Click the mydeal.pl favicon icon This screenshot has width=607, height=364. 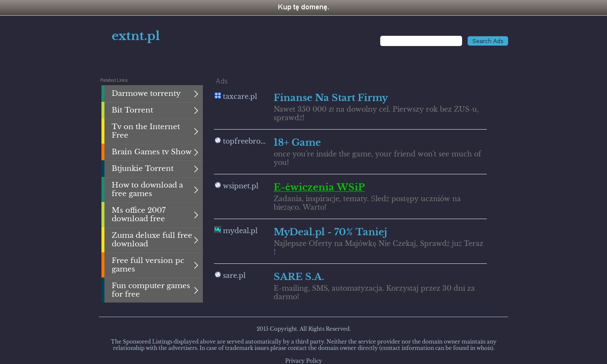[217, 230]
